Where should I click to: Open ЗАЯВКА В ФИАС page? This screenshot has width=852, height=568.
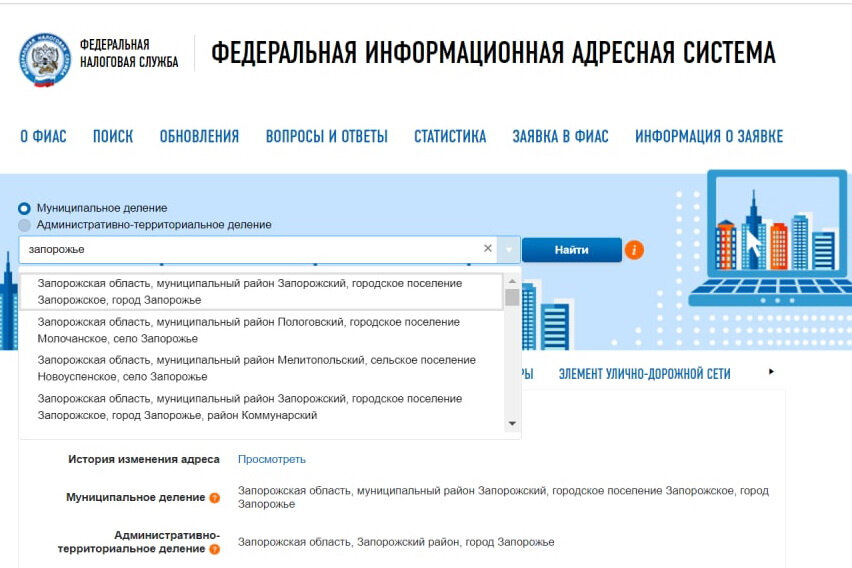560,136
